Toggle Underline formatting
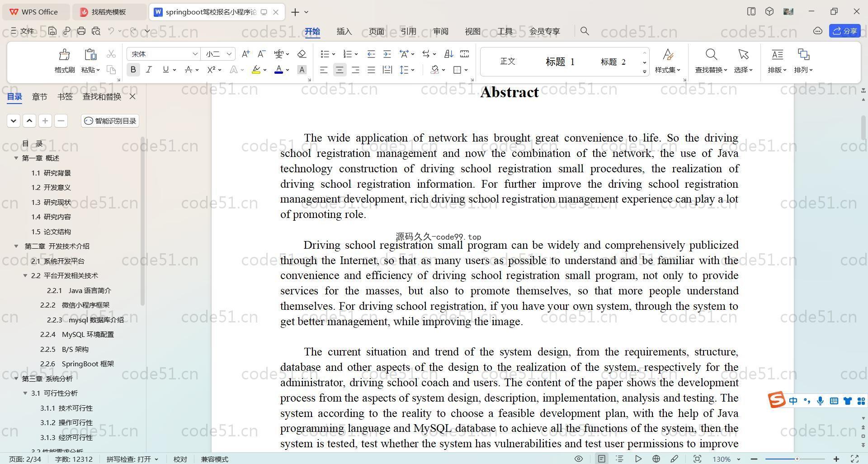 point(165,70)
